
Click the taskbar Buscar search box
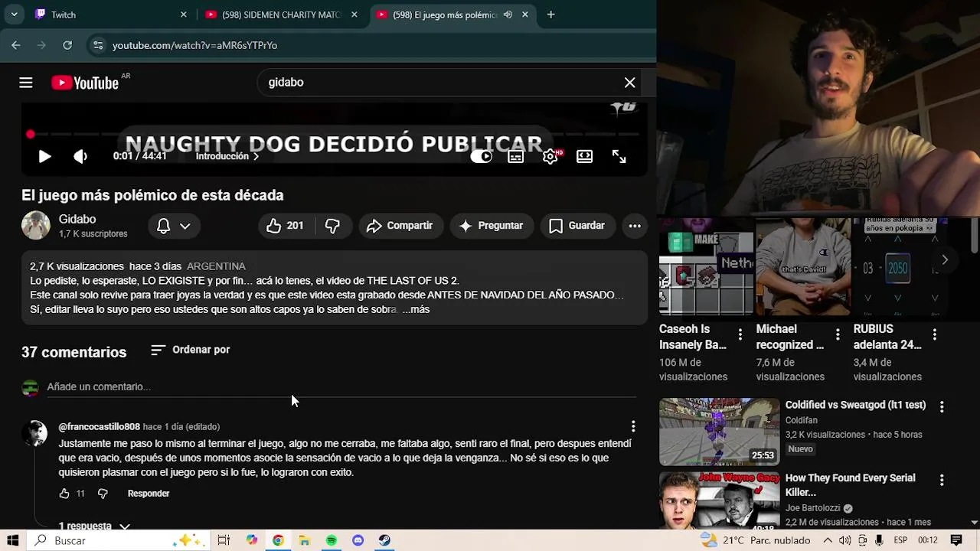[x=119, y=540]
